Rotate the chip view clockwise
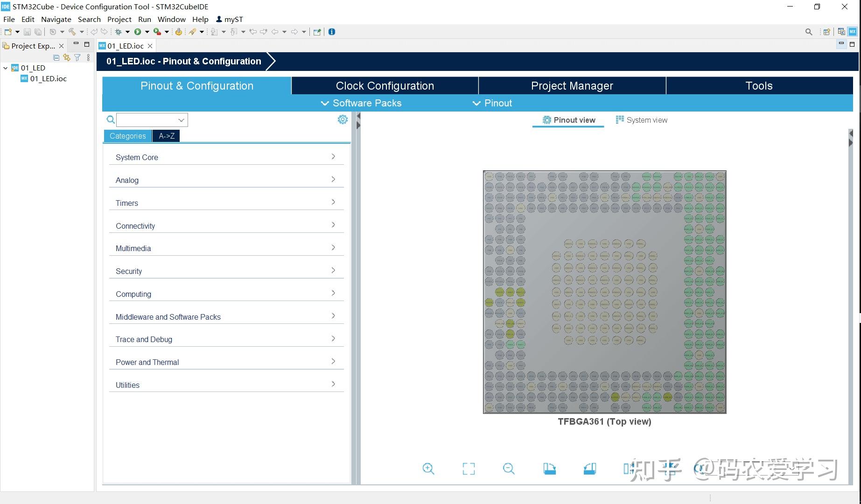The height and width of the screenshot is (504, 861). (x=549, y=469)
